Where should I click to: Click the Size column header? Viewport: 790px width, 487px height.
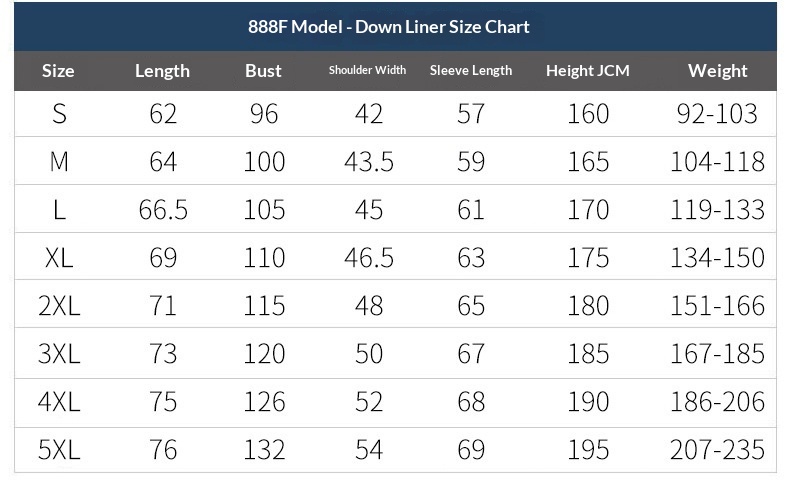pos(58,71)
